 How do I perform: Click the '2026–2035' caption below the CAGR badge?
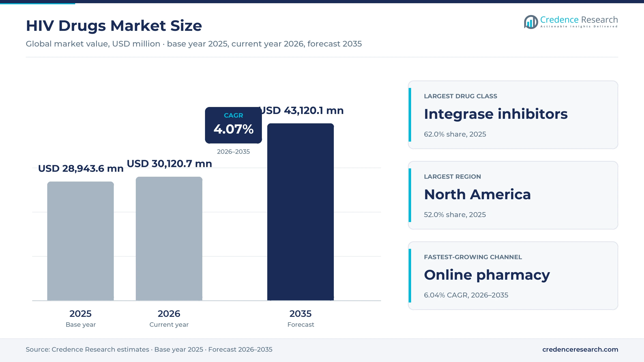(x=233, y=152)
